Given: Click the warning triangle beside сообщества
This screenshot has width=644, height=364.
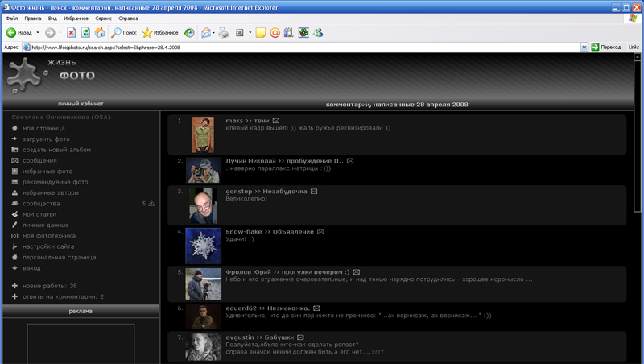Looking at the screenshot, I should click(151, 204).
